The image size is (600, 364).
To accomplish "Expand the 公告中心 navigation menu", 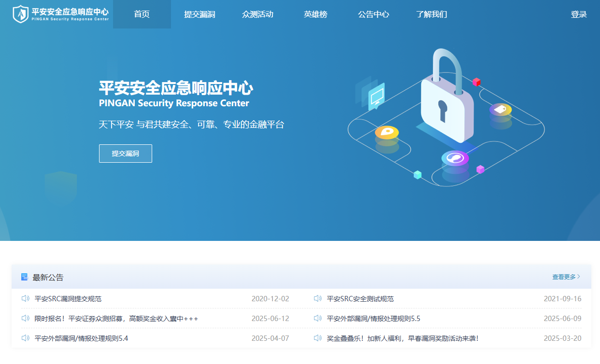I will coord(373,14).
